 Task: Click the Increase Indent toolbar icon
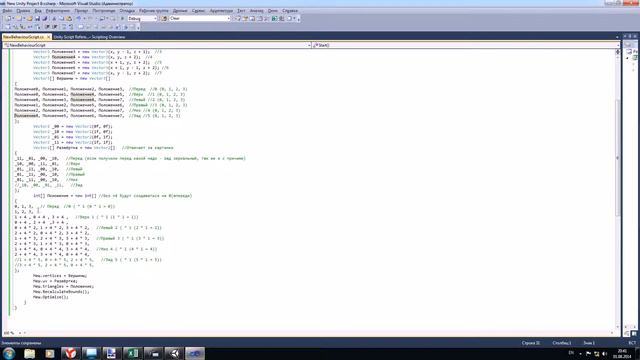[x=54, y=27]
